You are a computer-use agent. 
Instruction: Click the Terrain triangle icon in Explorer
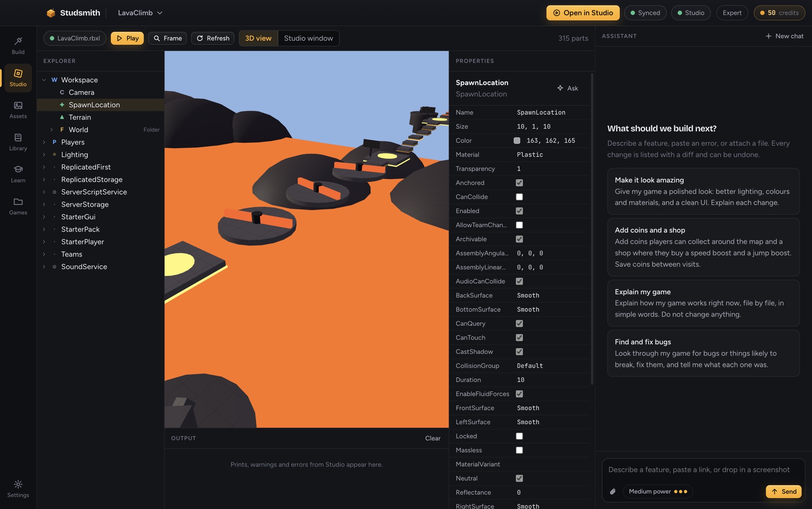pyautogui.click(x=62, y=117)
